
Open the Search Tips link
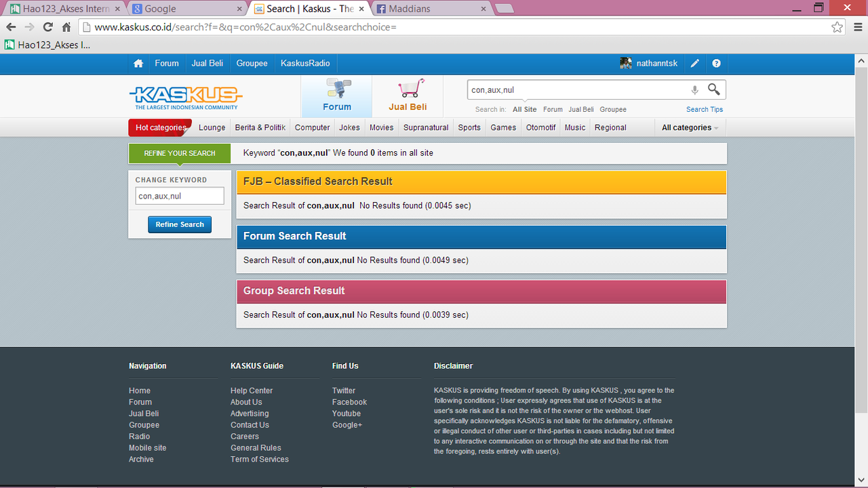pos(705,109)
